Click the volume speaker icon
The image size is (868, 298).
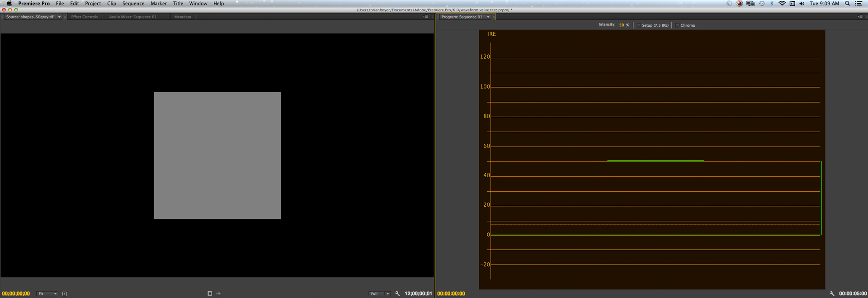pos(802,4)
